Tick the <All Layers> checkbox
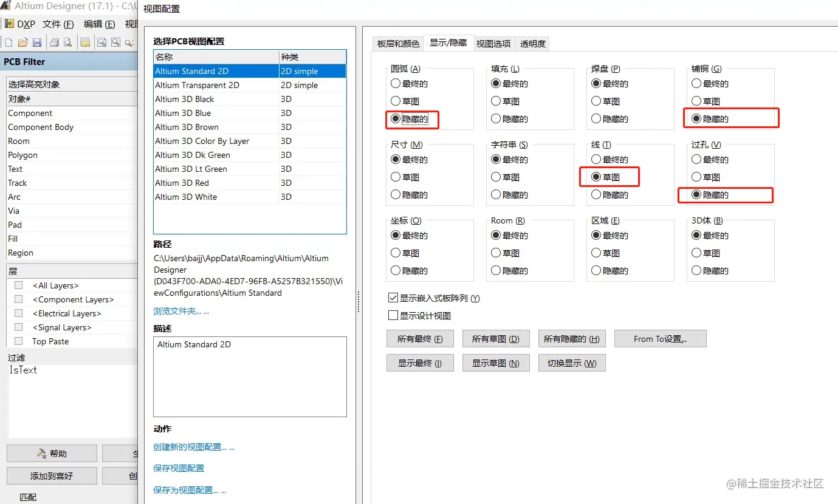Image resolution: width=838 pixels, height=504 pixels. [x=19, y=285]
